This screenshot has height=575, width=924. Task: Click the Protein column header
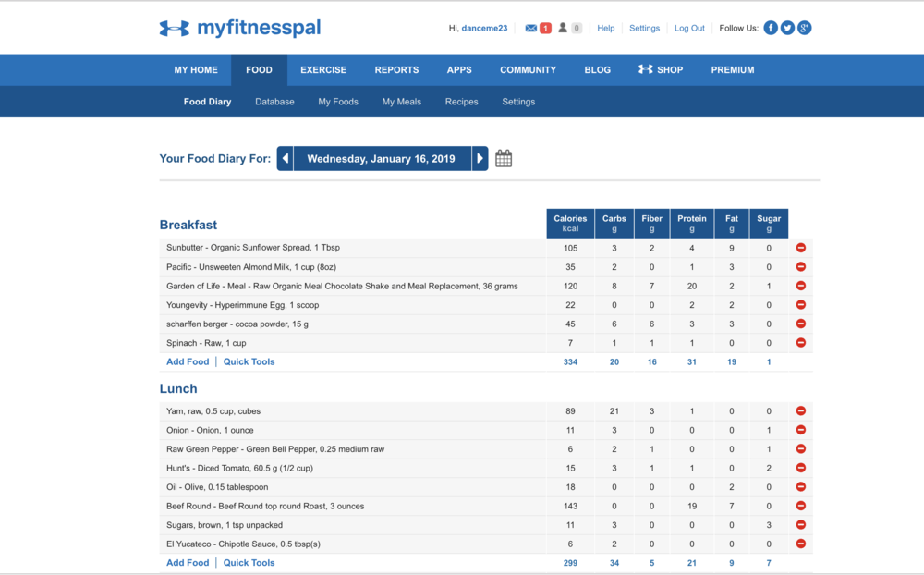click(x=692, y=224)
